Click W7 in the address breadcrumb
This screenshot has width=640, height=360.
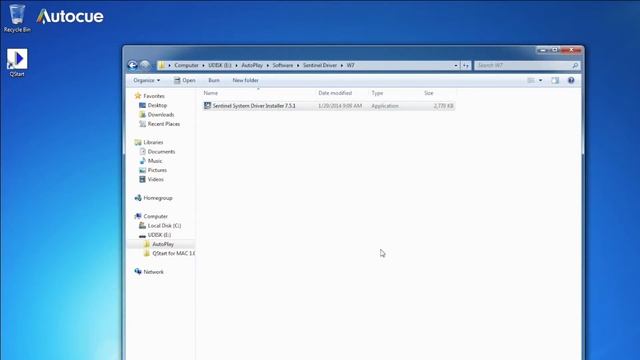(351, 65)
